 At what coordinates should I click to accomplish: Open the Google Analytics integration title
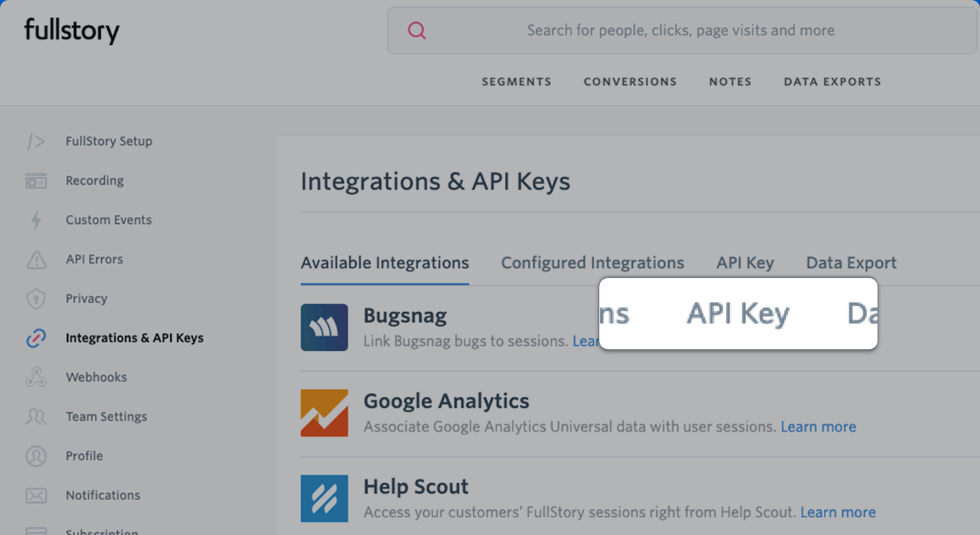point(446,401)
